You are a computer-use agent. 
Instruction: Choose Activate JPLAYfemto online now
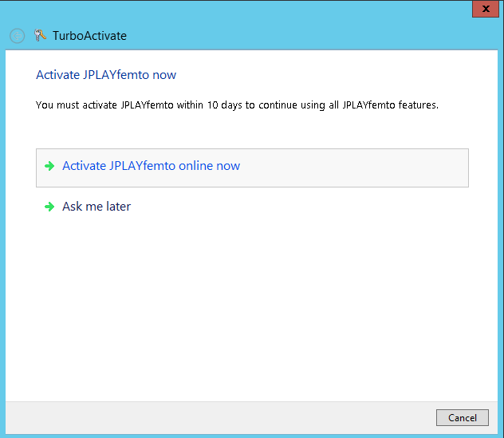click(x=252, y=168)
